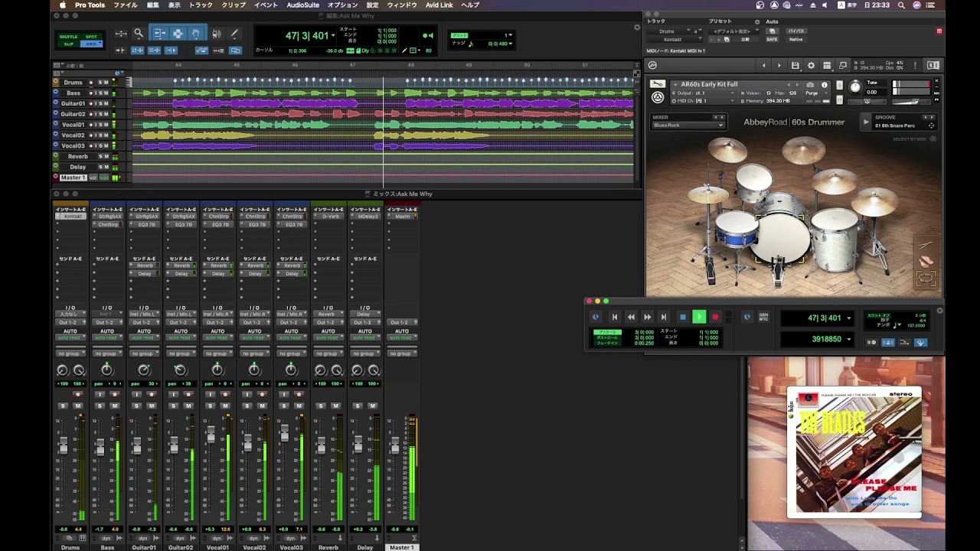Open the Blues/Rock mixer preset dropdown
Viewport: 980px width, 551px height.
click(x=688, y=126)
